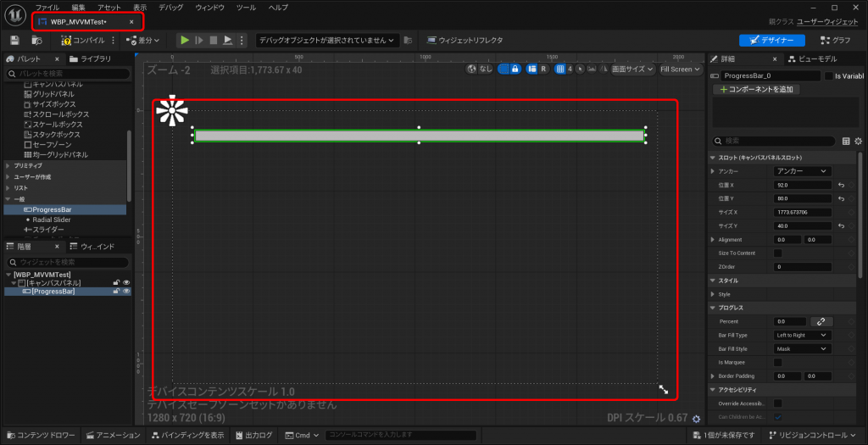Open the Fill Screen dropdown
Screen dimensions: 868x445
point(680,69)
